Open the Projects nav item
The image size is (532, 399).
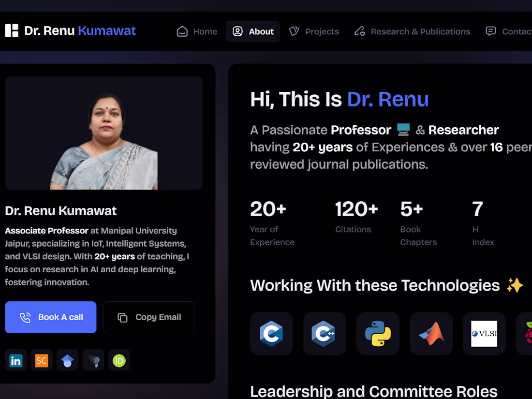[314, 31]
